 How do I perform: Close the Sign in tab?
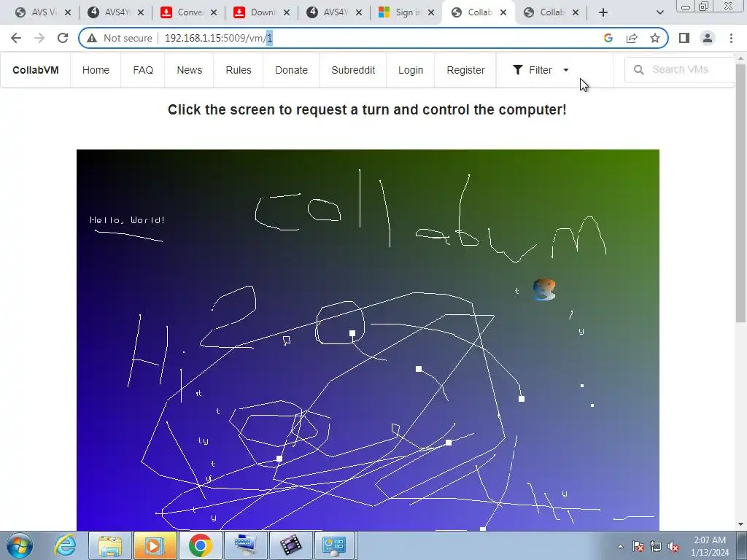[430, 12]
